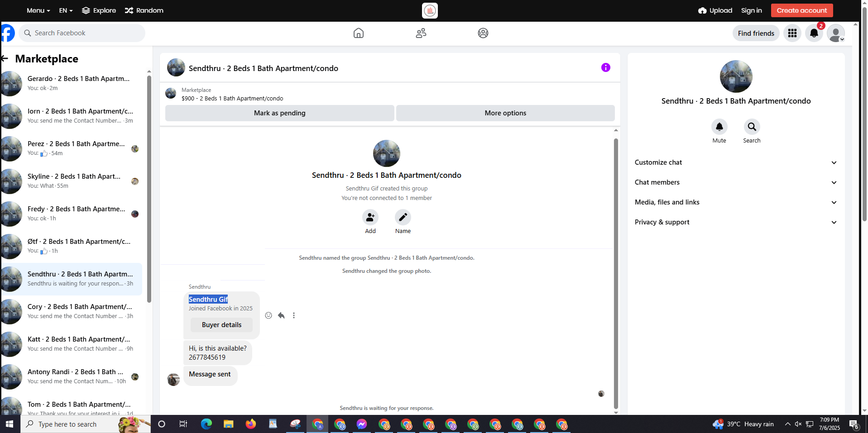The height and width of the screenshot is (433, 868).
Task: Click Windows Type here to search box
Action: click(x=86, y=424)
